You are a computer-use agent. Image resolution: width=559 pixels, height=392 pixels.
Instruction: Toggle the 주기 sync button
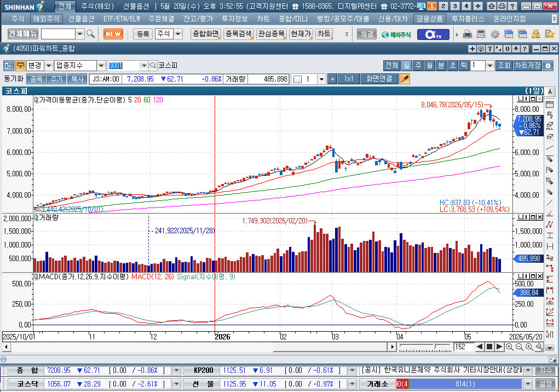pyautogui.click(x=56, y=79)
